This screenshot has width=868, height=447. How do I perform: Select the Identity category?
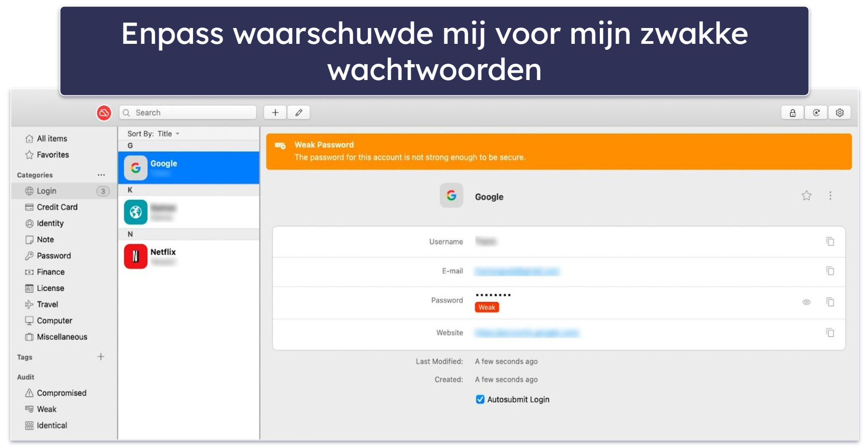[44, 223]
